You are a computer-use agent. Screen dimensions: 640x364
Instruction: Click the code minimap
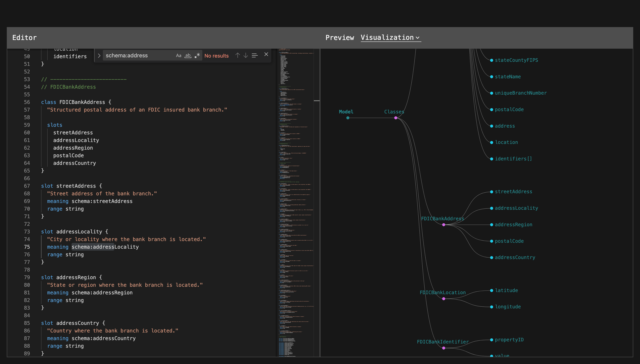[296, 203]
